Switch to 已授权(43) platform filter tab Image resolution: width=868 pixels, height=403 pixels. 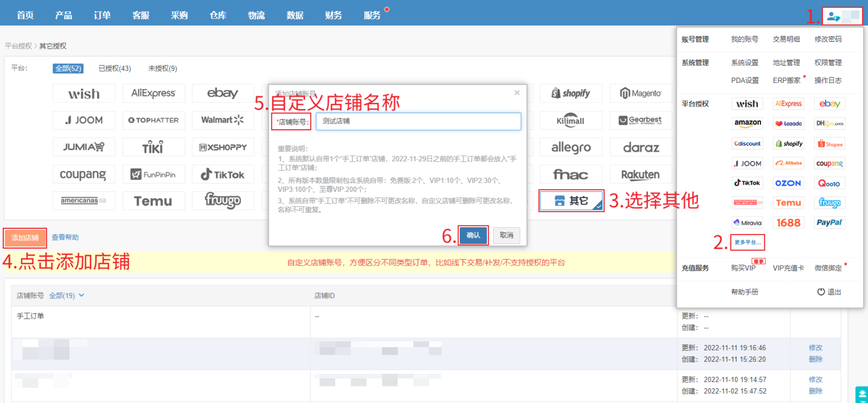click(x=115, y=68)
